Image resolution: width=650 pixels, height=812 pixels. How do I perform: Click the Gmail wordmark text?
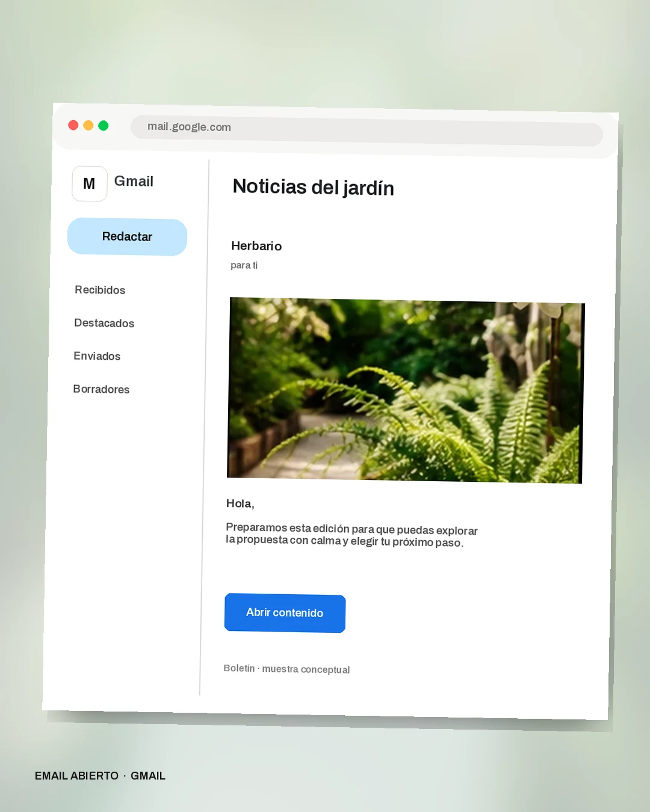click(x=134, y=181)
